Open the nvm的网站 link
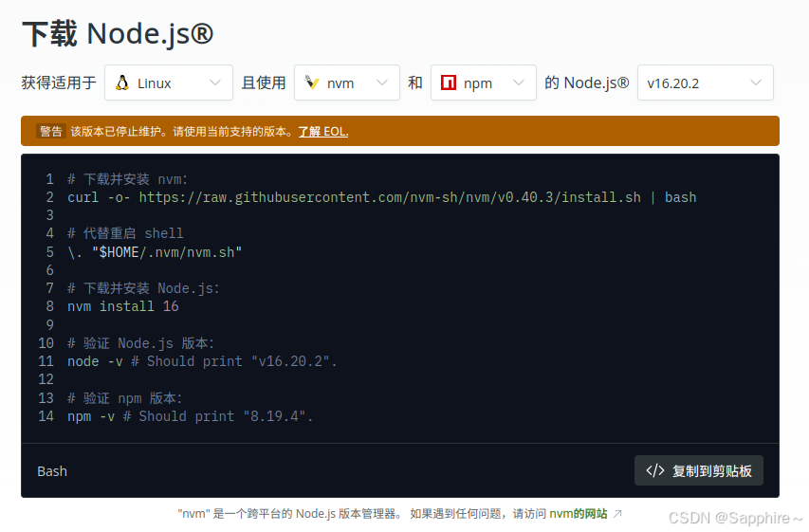Screen dimensions: 809x532 coord(579,513)
